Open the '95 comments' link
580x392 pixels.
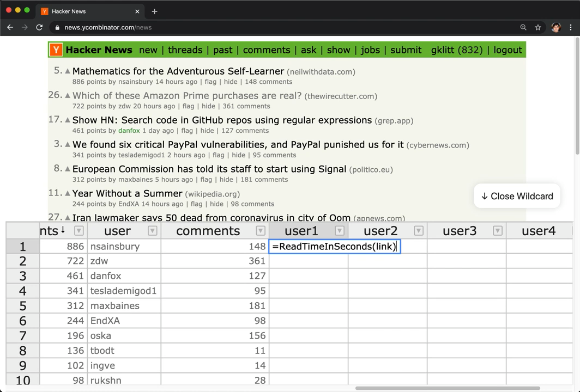pyautogui.click(x=275, y=155)
